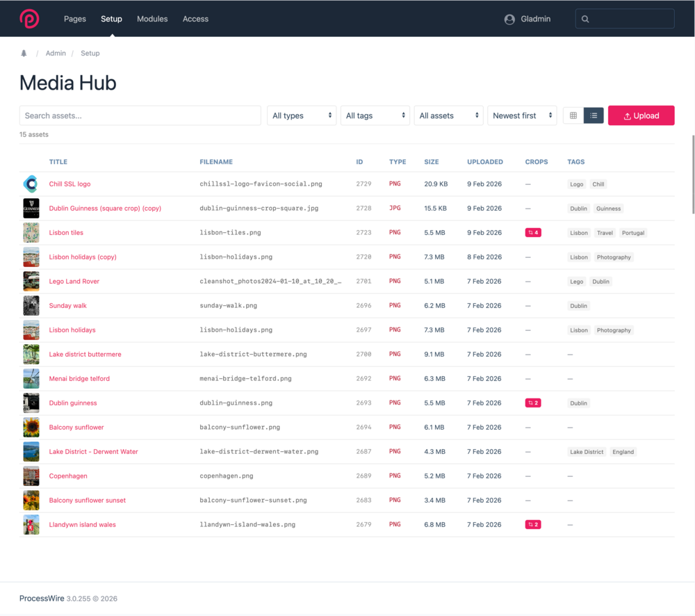Click the crops badge on Dublin guinness row
Screen dimensions: 695x616
tap(533, 403)
